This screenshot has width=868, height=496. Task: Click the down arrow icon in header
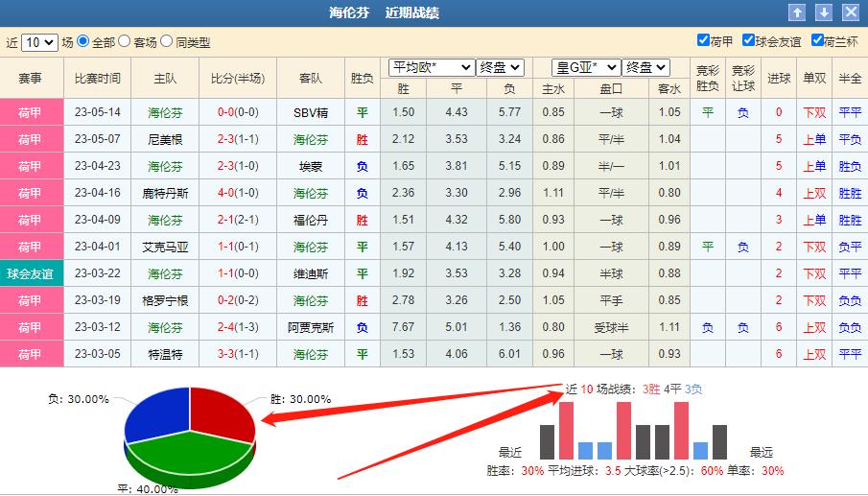pyautogui.click(x=824, y=12)
